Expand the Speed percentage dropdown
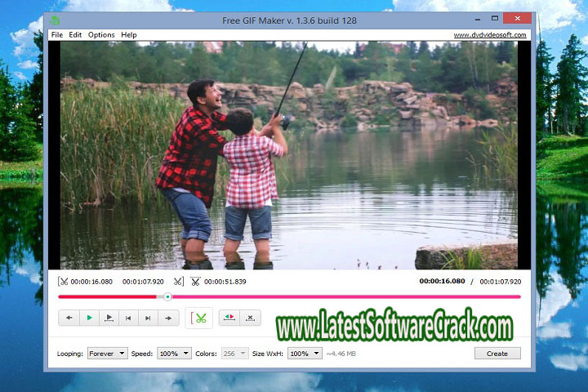 pyautogui.click(x=174, y=354)
